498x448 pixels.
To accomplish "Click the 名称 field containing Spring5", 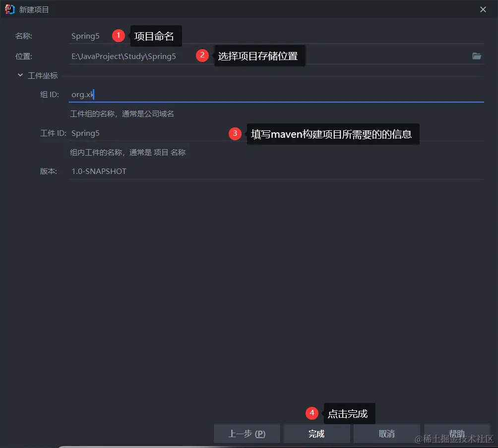I will click(x=276, y=36).
